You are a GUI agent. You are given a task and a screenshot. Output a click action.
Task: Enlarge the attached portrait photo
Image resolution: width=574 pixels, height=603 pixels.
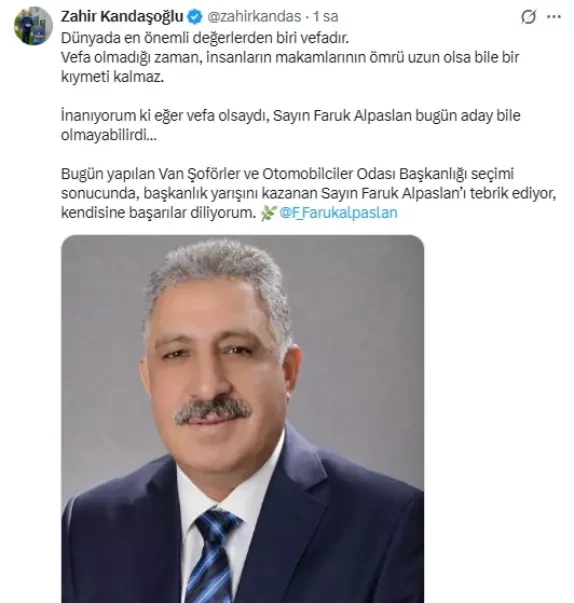[243, 419]
